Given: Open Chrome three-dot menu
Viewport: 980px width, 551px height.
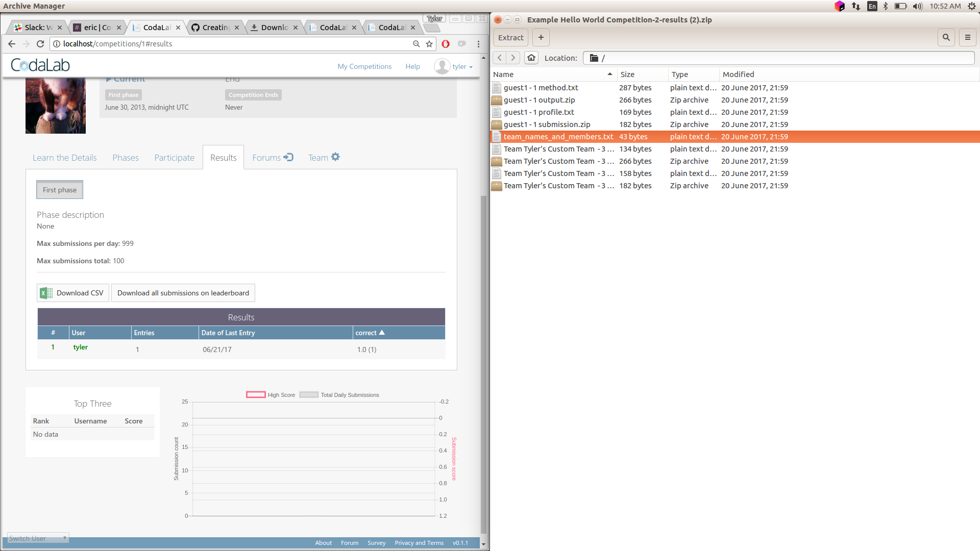Looking at the screenshot, I should (x=478, y=44).
